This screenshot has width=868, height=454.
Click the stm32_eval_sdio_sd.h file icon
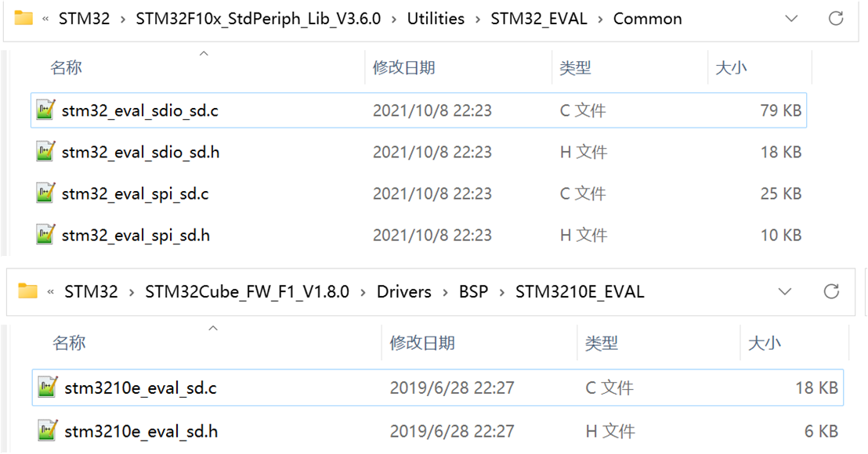[x=45, y=152]
